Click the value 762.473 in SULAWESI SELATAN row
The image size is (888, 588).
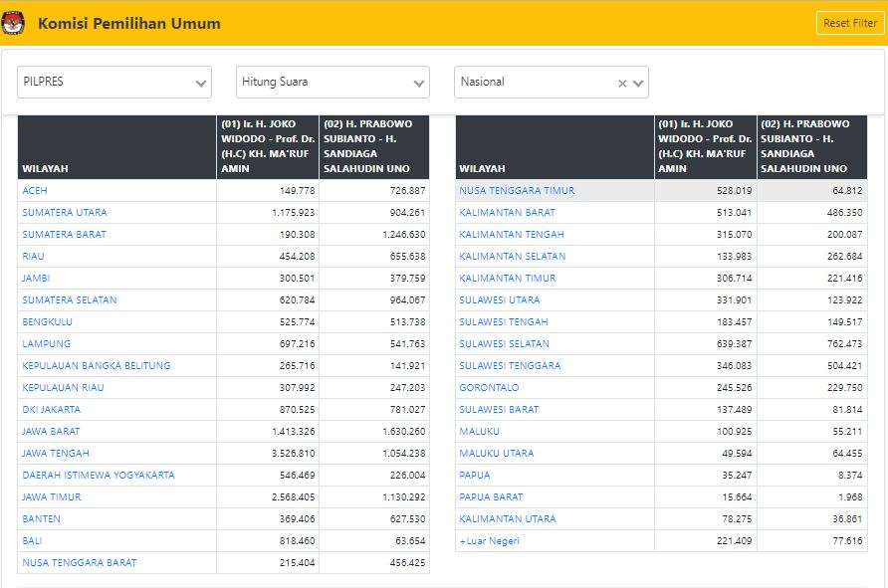844,344
